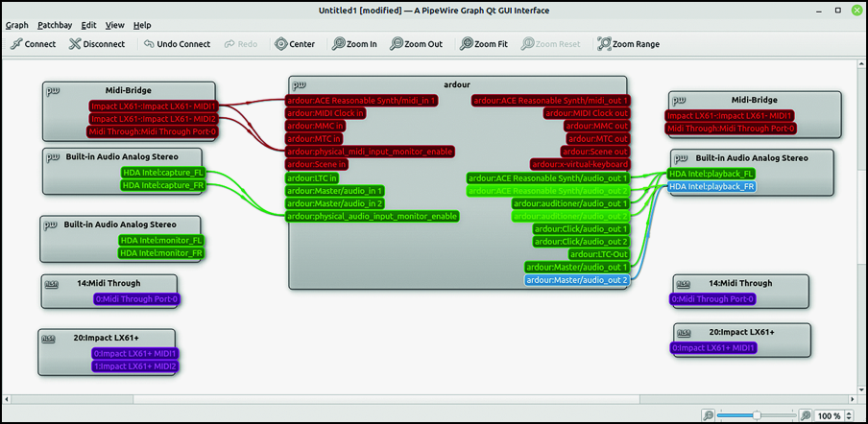Select the ardour node title
This screenshot has width=868, height=424.
pyautogui.click(x=457, y=85)
